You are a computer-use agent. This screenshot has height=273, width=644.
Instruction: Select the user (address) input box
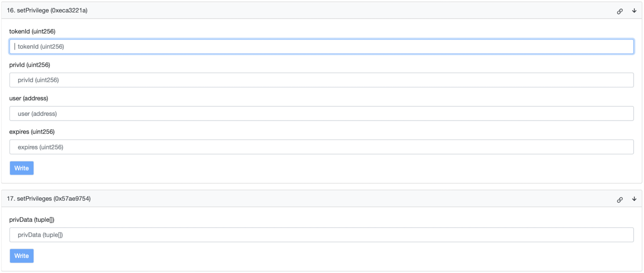[x=322, y=113]
